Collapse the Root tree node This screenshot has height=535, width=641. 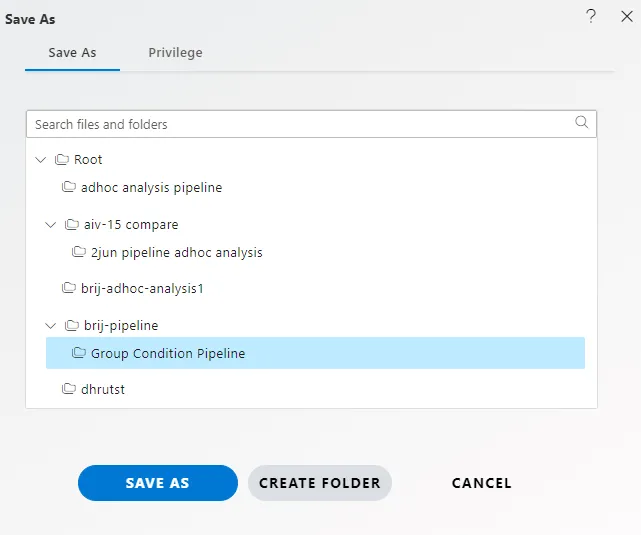coord(40,159)
